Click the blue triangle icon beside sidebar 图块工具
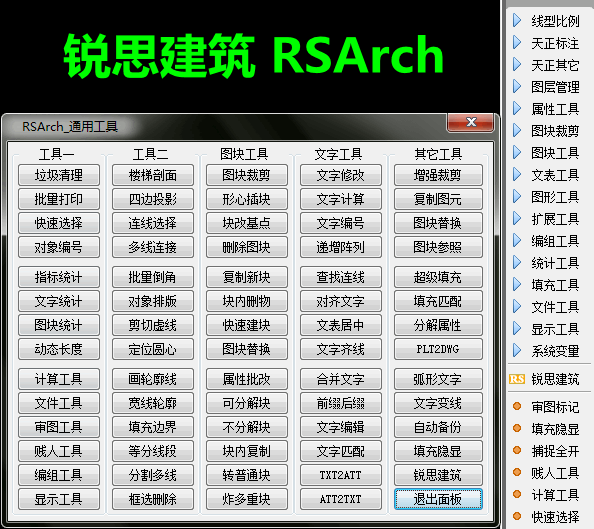The height and width of the screenshot is (529, 594). pyautogui.click(x=517, y=152)
